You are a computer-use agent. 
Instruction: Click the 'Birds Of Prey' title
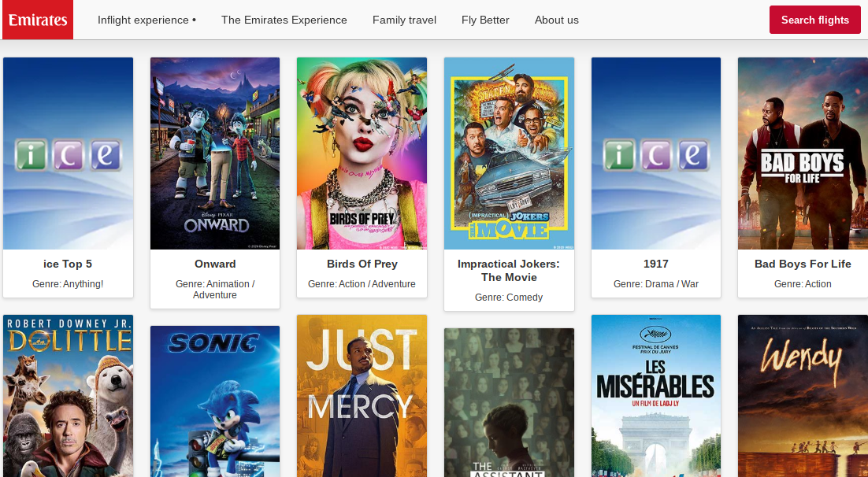coord(362,264)
